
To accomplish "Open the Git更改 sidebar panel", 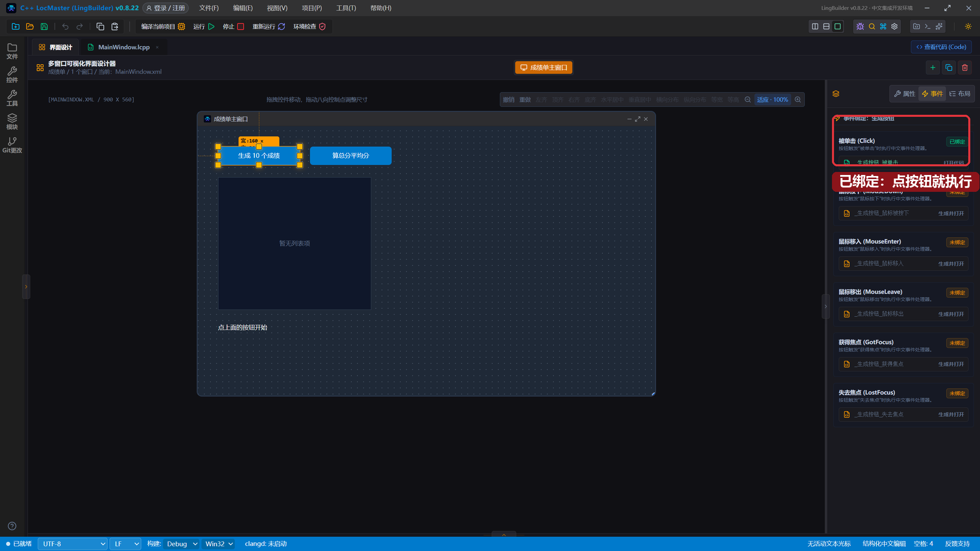I will pyautogui.click(x=12, y=145).
